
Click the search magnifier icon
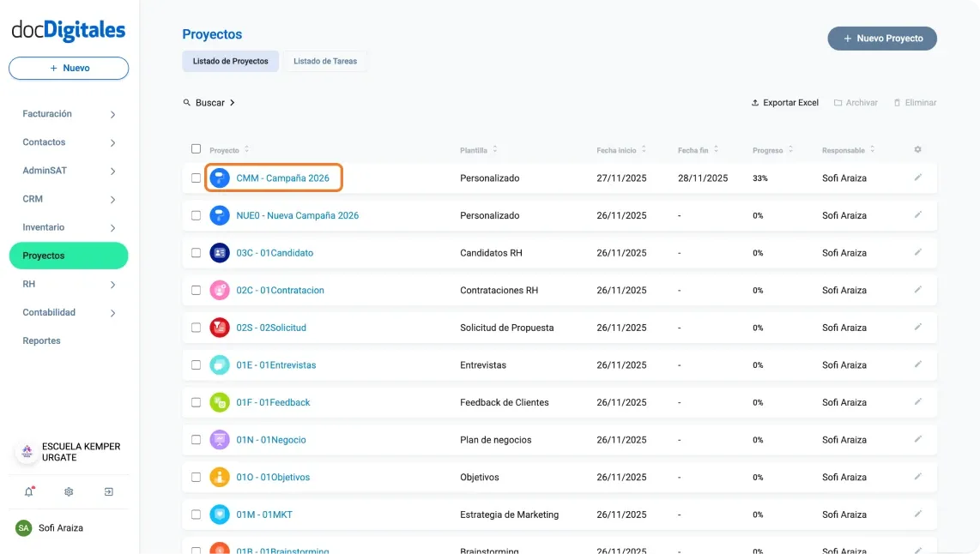pyautogui.click(x=187, y=102)
